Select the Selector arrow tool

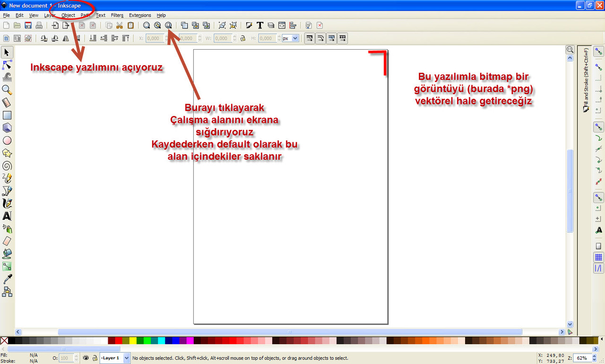click(7, 52)
